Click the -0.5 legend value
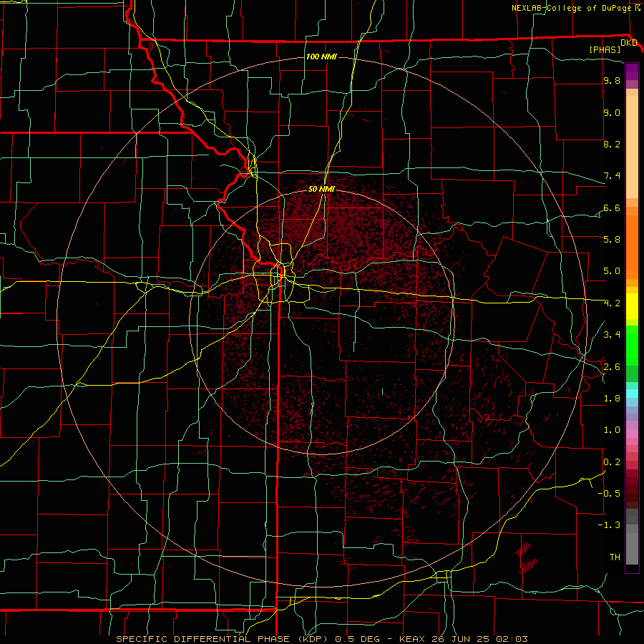The image size is (644, 644). 609,493
